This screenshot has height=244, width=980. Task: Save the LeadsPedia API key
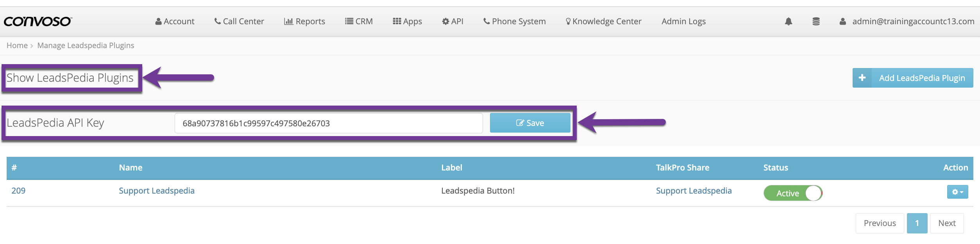click(530, 123)
